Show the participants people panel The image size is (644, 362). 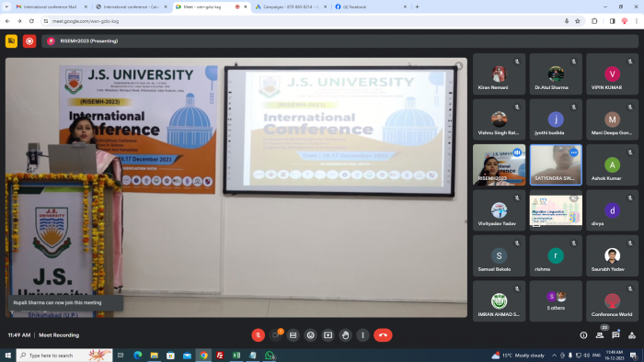click(600, 335)
